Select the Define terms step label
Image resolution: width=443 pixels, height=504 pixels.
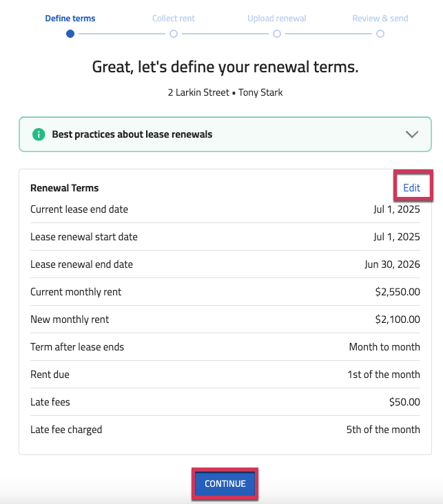pyautogui.click(x=70, y=19)
